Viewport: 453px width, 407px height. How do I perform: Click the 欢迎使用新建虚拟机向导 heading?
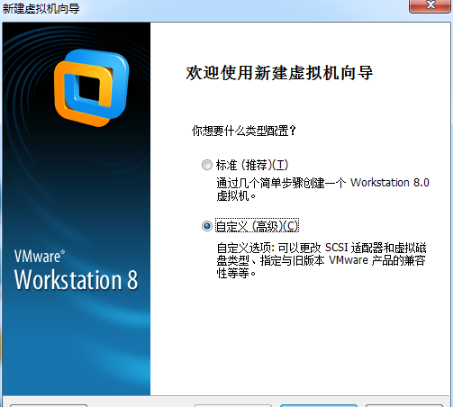tap(279, 73)
